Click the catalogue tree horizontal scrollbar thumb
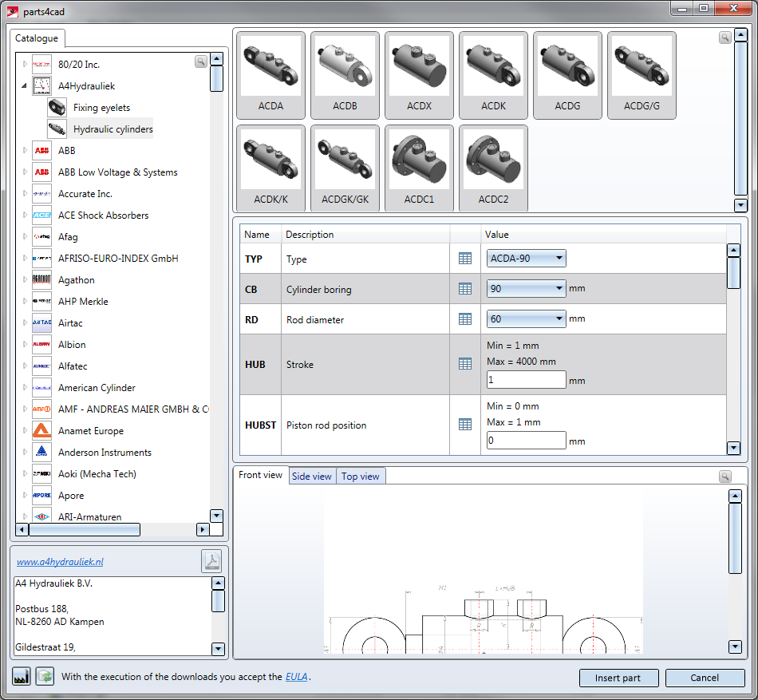Screen dimensions: 758x700 [x=85, y=529]
